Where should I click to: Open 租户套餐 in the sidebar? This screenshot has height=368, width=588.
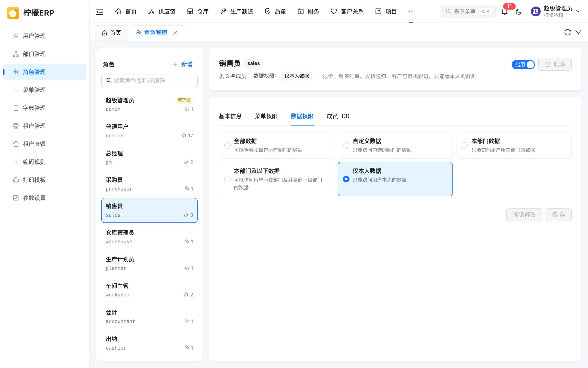pyautogui.click(x=45, y=144)
